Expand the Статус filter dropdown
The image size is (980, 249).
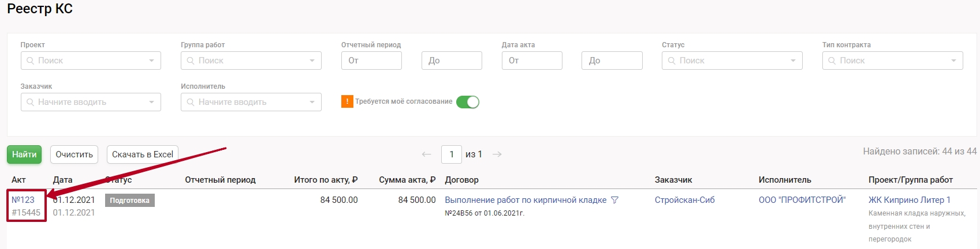[732, 61]
